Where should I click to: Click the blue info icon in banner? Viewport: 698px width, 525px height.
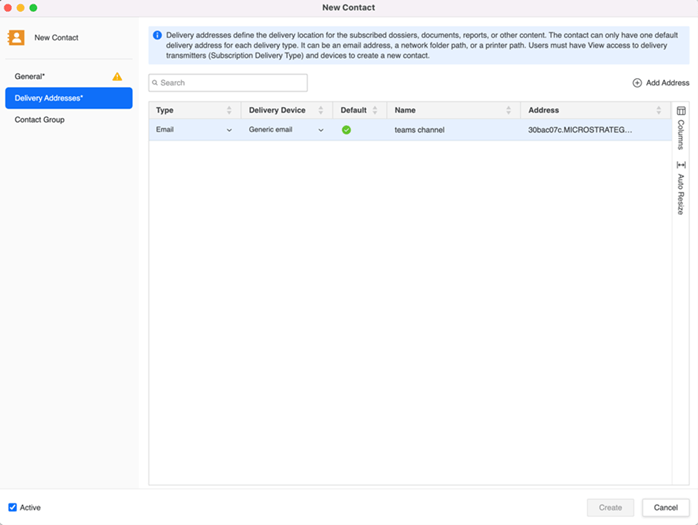[x=157, y=35]
